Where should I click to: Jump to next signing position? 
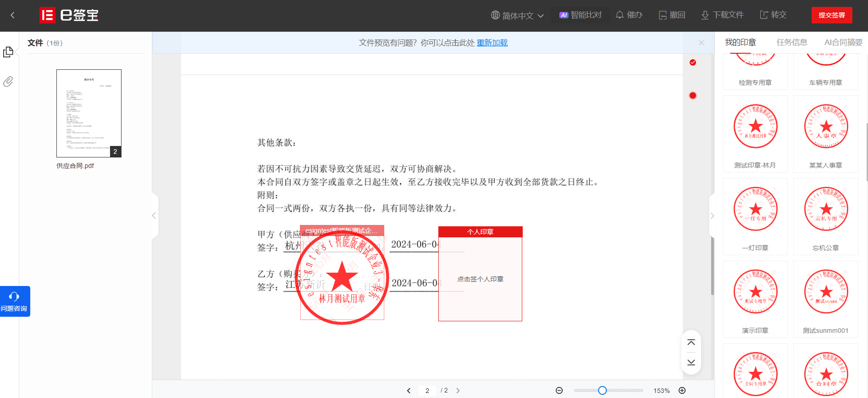[x=691, y=362]
